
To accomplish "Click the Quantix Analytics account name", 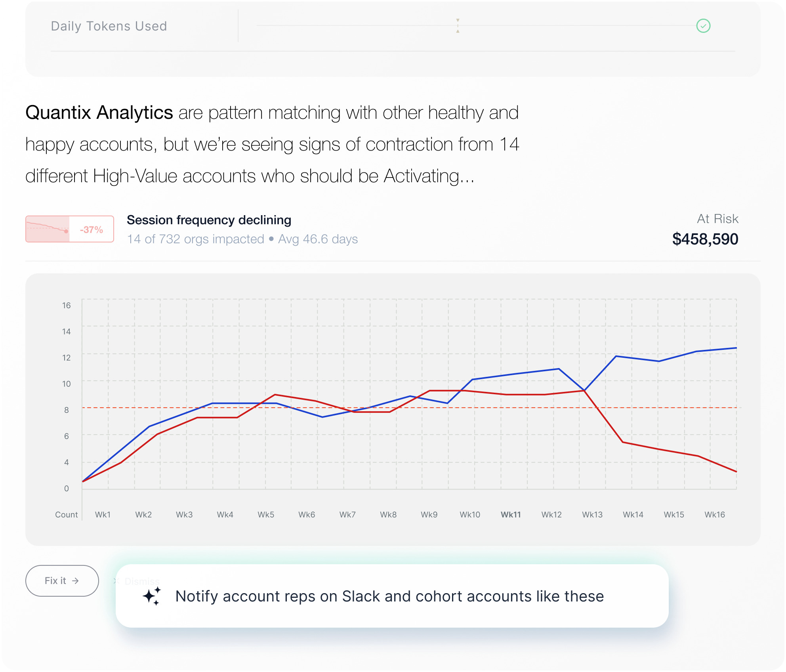I will coord(99,113).
